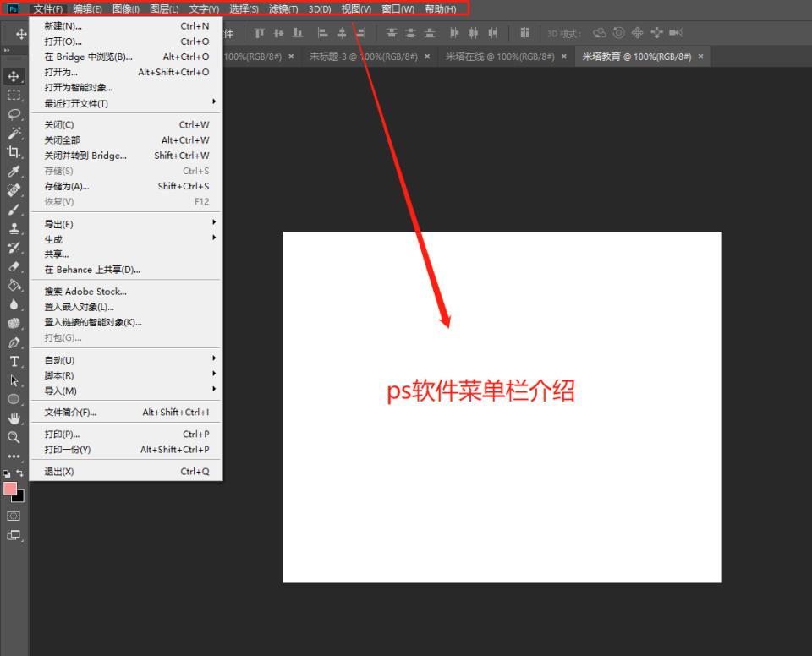
Task: Select the Hand tool
Action: click(x=14, y=418)
